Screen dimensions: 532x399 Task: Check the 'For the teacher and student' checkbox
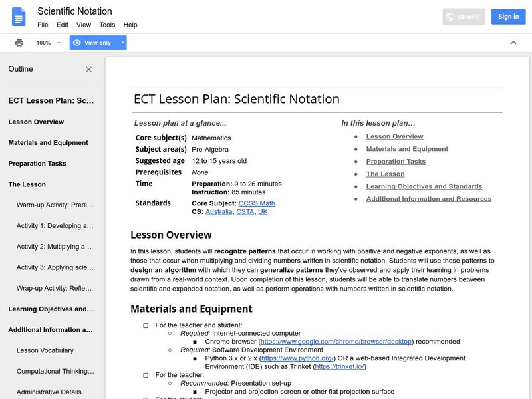[x=146, y=325]
